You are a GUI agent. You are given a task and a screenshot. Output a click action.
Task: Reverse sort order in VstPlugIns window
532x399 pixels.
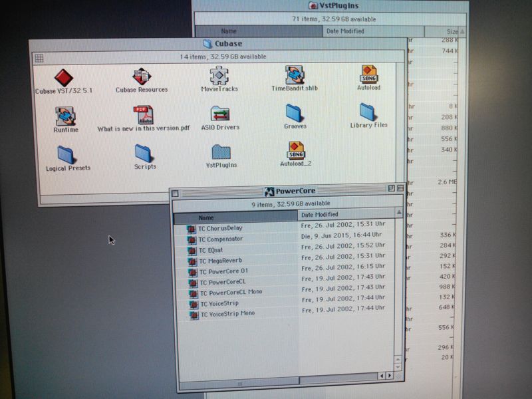click(x=462, y=31)
